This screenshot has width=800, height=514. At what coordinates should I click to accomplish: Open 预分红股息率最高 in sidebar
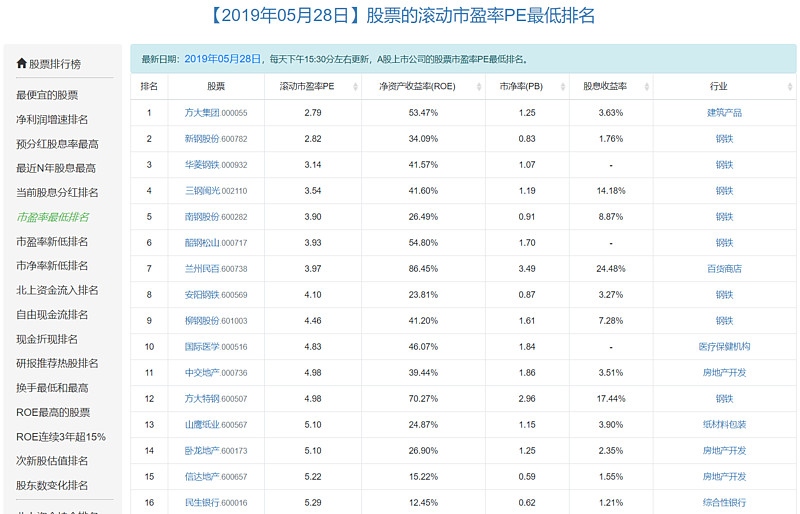point(57,144)
